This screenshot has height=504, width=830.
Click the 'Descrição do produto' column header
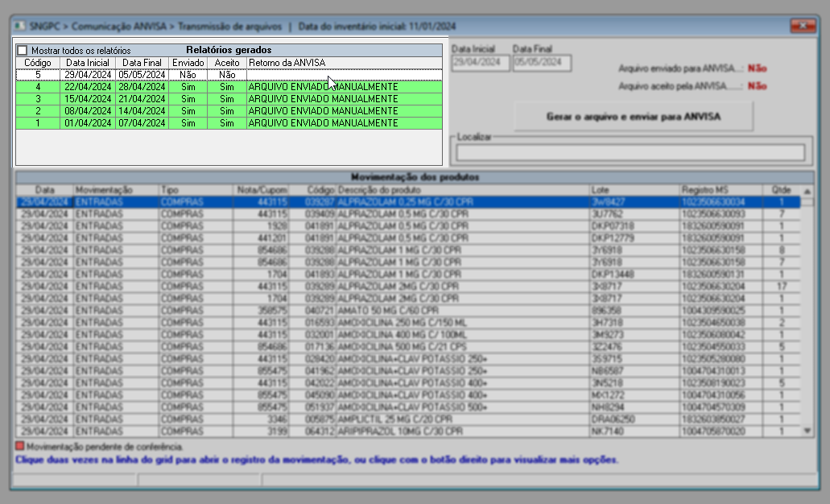coord(463,189)
